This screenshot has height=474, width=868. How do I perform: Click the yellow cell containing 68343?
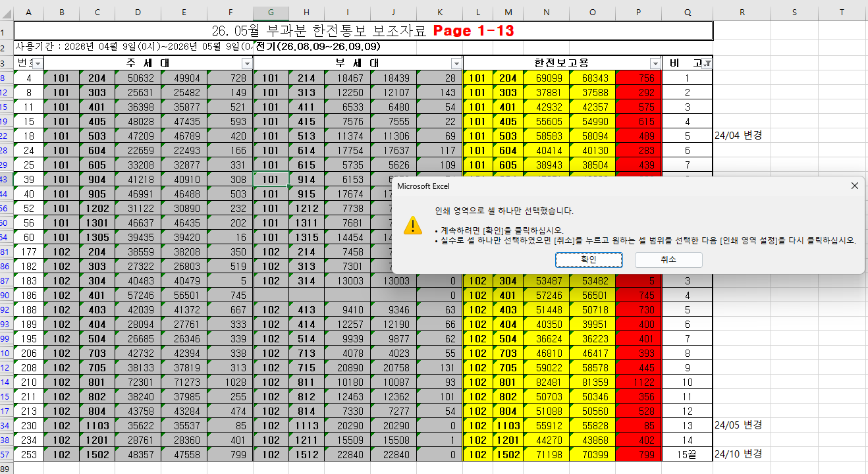tap(593, 78)
